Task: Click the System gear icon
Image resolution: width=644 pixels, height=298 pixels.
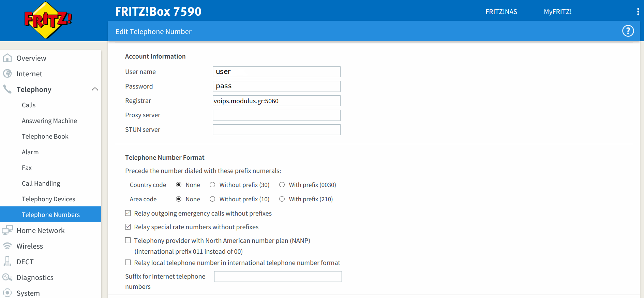Action: point(7,293)
